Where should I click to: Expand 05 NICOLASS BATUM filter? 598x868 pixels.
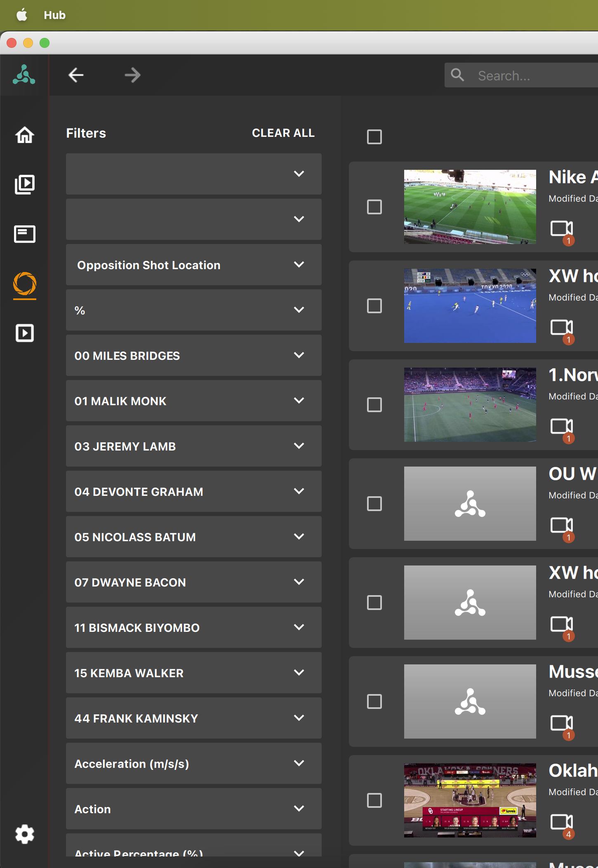pyautogui.click(x=194, y=537)
